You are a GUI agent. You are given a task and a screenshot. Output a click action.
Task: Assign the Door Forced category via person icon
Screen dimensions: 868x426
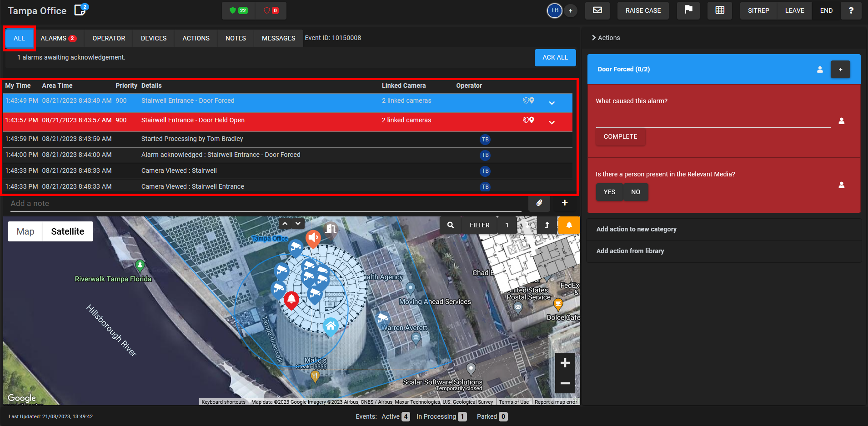click(820, 70)
